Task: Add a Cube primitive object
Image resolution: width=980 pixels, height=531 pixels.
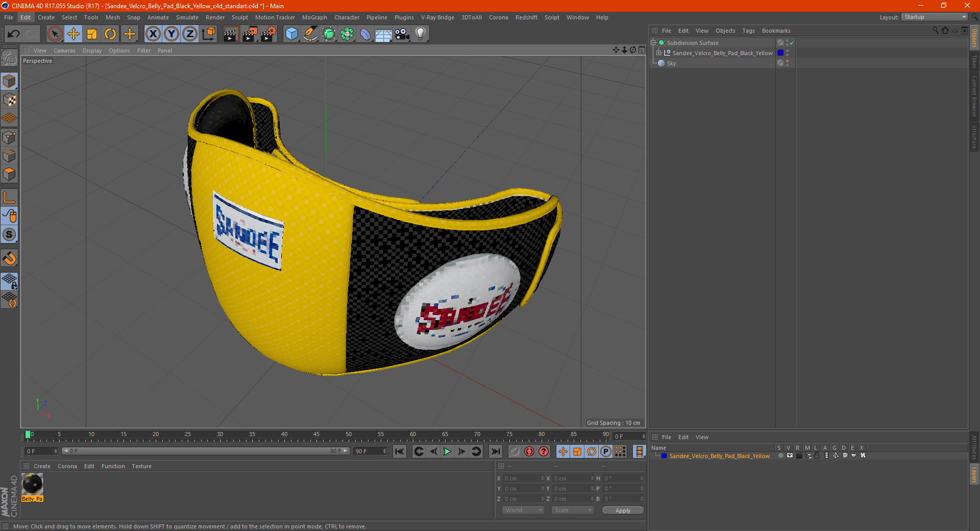Action: pyautogui.click(x=291, y=34)
